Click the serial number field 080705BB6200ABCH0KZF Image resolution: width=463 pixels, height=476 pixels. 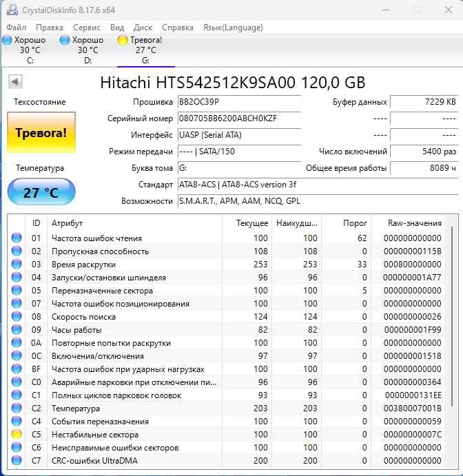pyautogui.click(x=240, y=118)
